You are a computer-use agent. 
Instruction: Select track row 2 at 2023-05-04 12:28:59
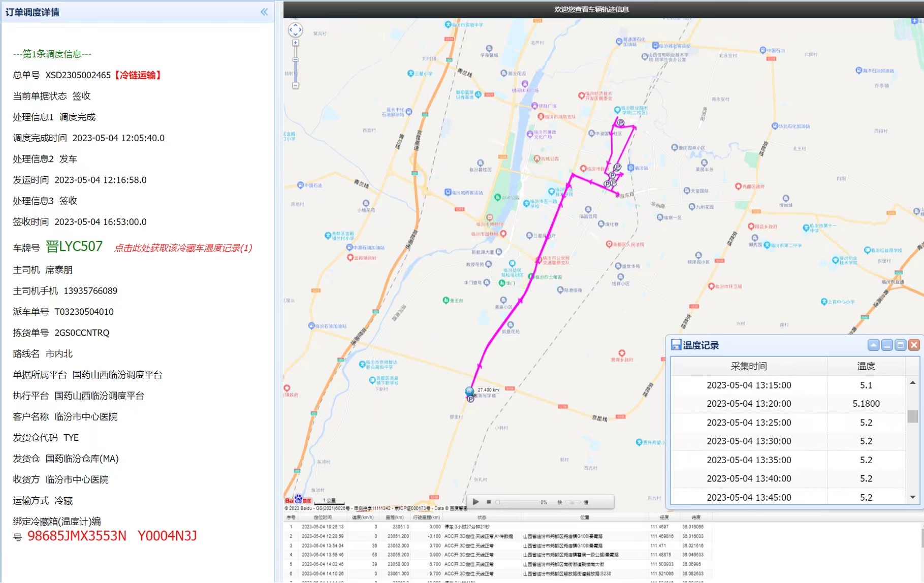click(x=498, y=536)
